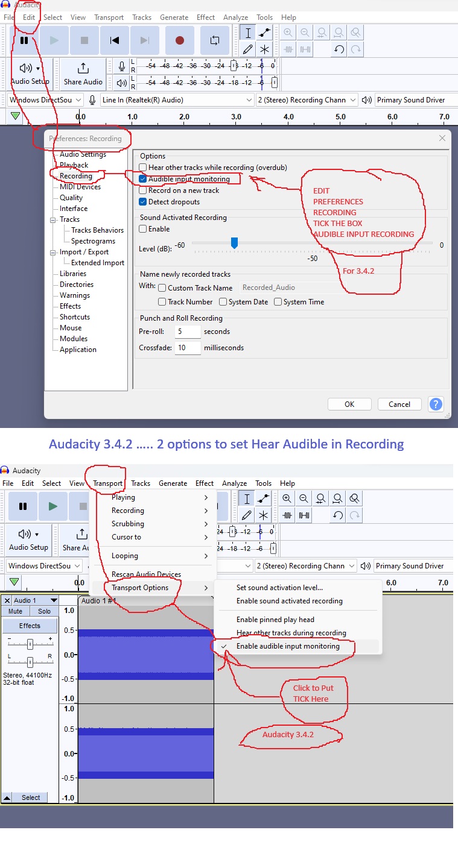This screenshot has width=458, height=868.
Task: Click the Silence Audio icon in upper toolbar
Action: point(305,49)
